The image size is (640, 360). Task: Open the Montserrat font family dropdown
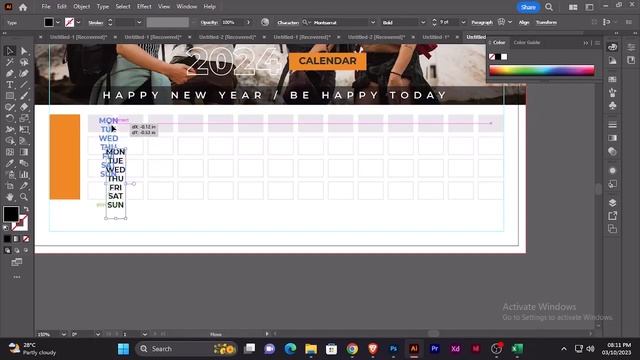tap(373, 22)
